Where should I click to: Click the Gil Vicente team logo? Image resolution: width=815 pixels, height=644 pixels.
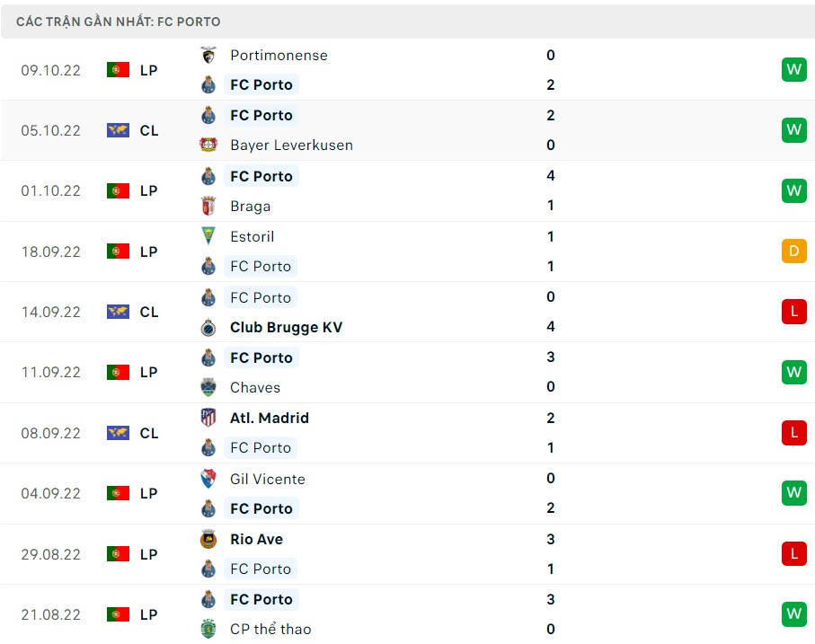208,479
